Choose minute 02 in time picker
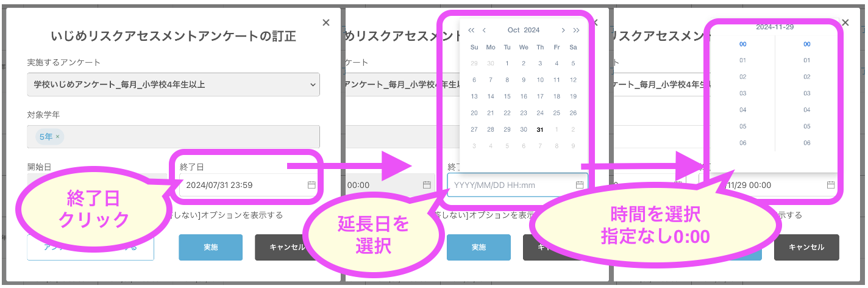Viewport: 868px width, 288px height. [x=807, y=77]
